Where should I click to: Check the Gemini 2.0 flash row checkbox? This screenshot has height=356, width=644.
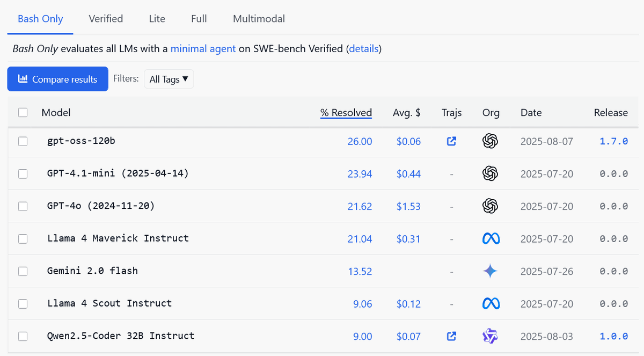(x=23, y=271)
